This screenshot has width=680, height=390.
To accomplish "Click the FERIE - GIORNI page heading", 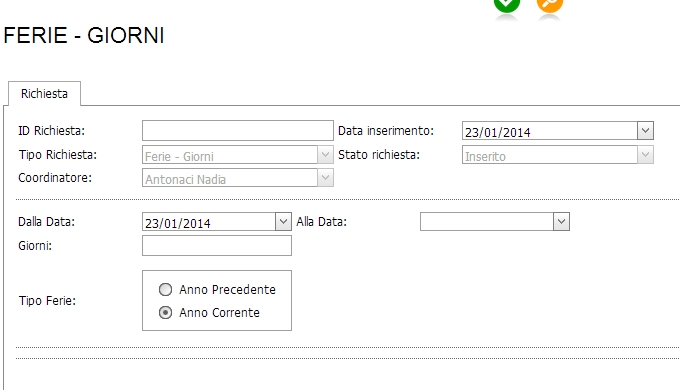I will (x=84, y=36).
